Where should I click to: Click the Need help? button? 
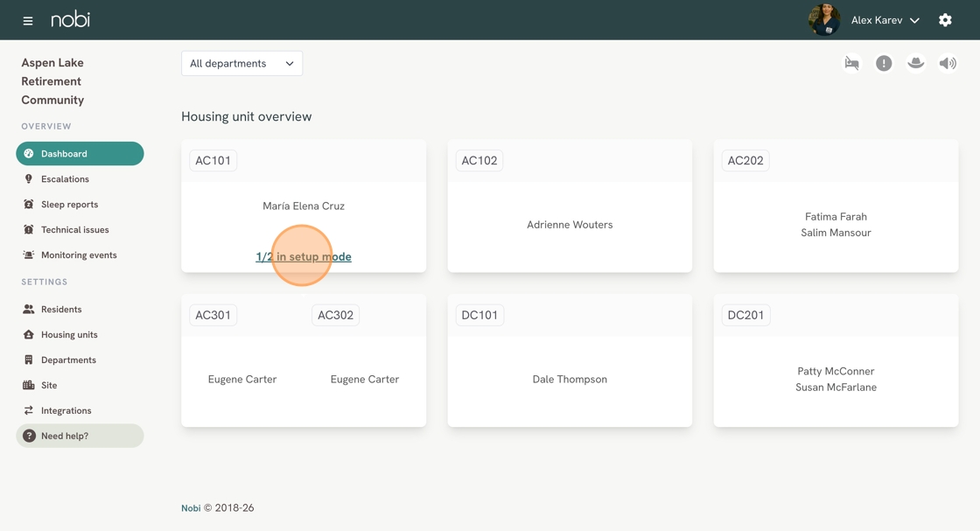pos(80,436)
